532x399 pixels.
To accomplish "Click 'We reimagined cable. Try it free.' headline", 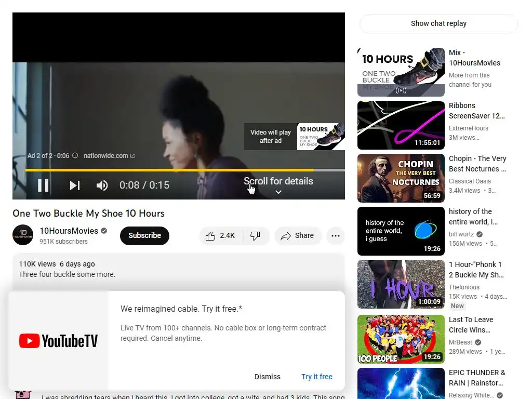I will (181, 309).
